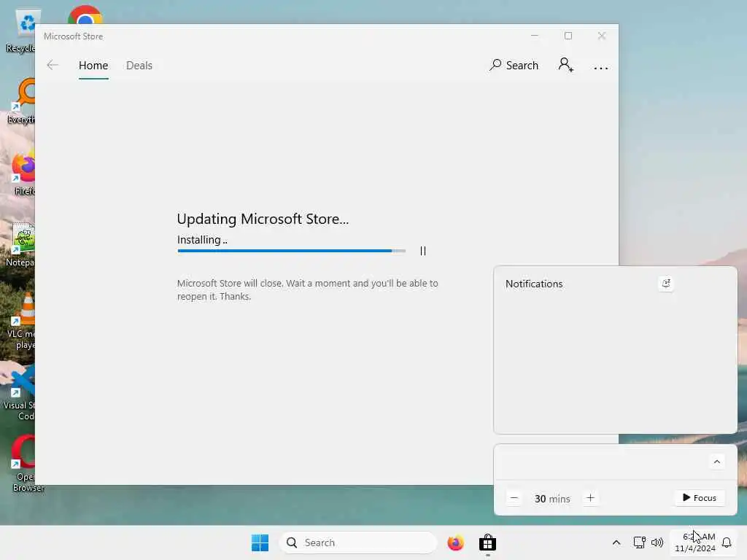
Task: Open the three-dot See more menu
Action: click(601, 68)
